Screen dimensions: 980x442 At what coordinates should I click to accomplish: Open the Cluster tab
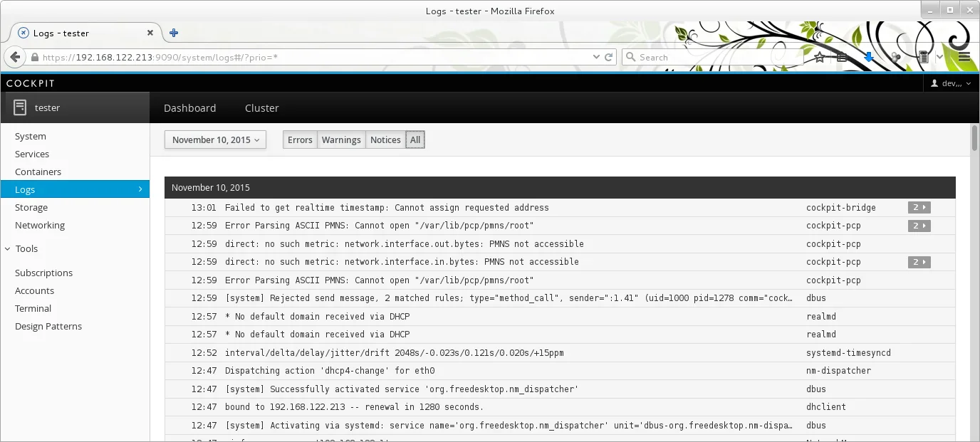tap(261, 107)
